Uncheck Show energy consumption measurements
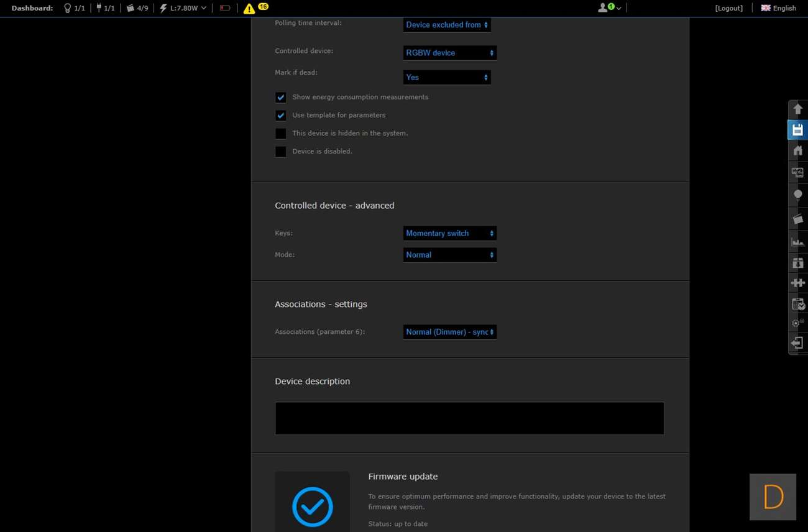This screenshot has height=532, width=808. tap(281, 98)
